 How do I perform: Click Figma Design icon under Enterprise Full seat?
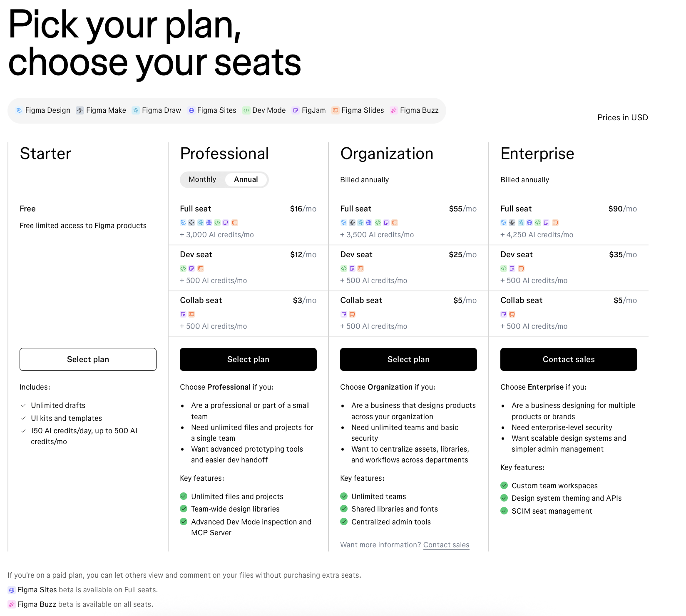[x=504, y=223]
